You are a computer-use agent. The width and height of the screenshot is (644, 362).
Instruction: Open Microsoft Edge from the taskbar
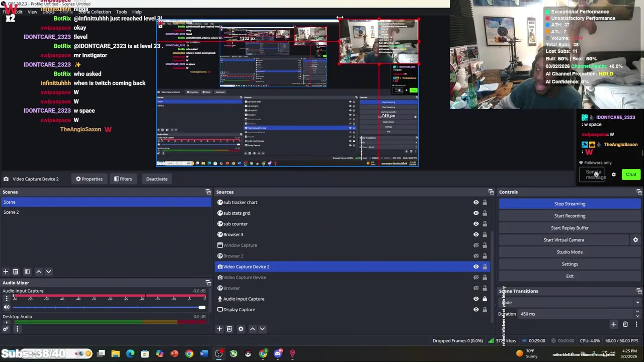(130, 354)
